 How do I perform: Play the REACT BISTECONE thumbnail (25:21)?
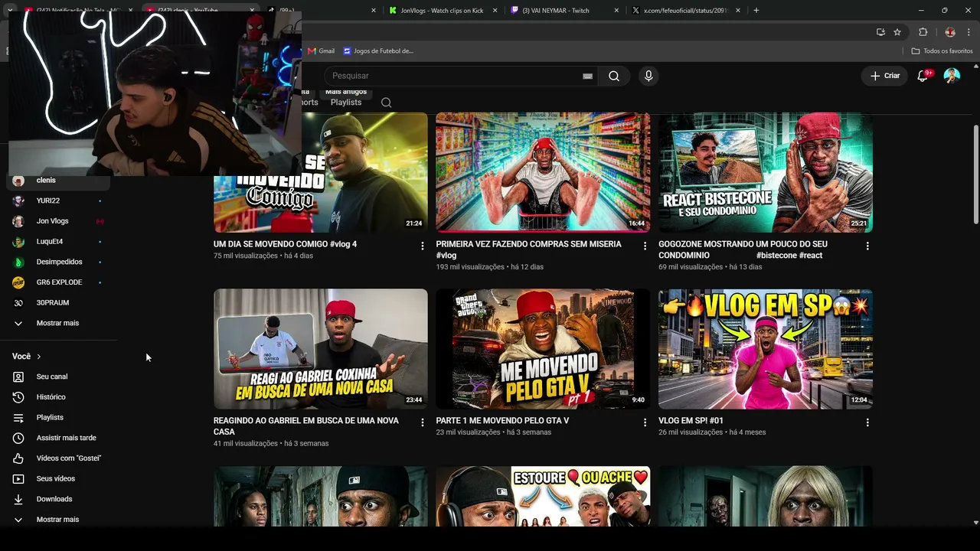pos(766,172)
